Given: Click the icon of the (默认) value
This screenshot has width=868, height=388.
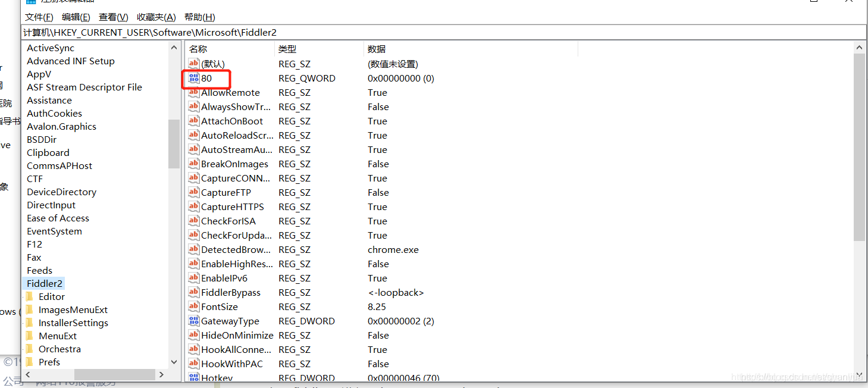Looking at the screenshot, I should tap(193, 64).
